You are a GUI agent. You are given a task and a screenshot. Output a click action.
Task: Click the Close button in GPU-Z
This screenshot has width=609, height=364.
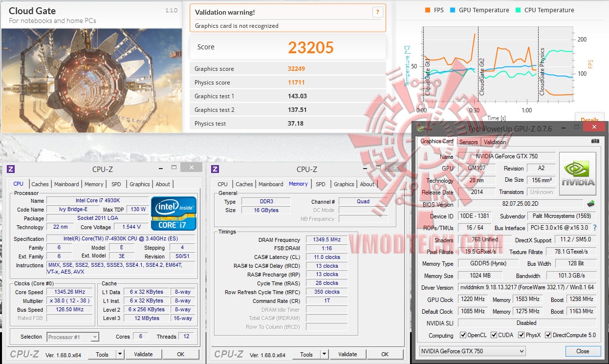[x=583, y=351]
